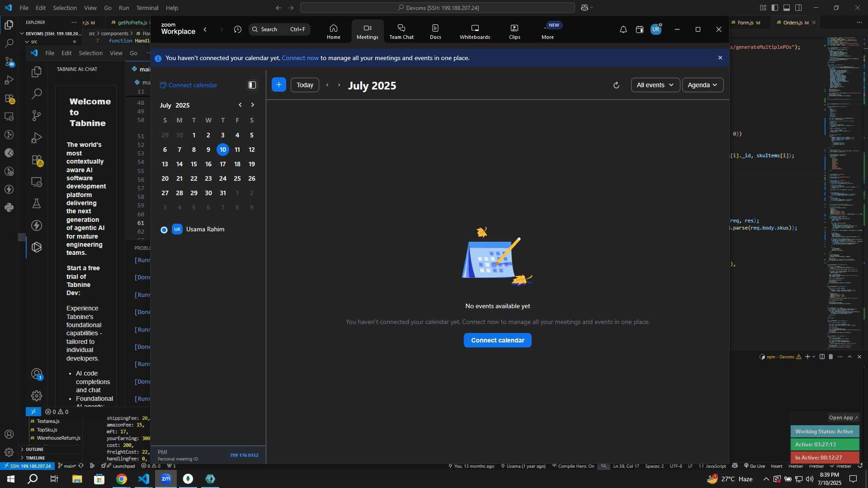Open the Testing flask icon in inner VS Code sidebar

[37, 203]
